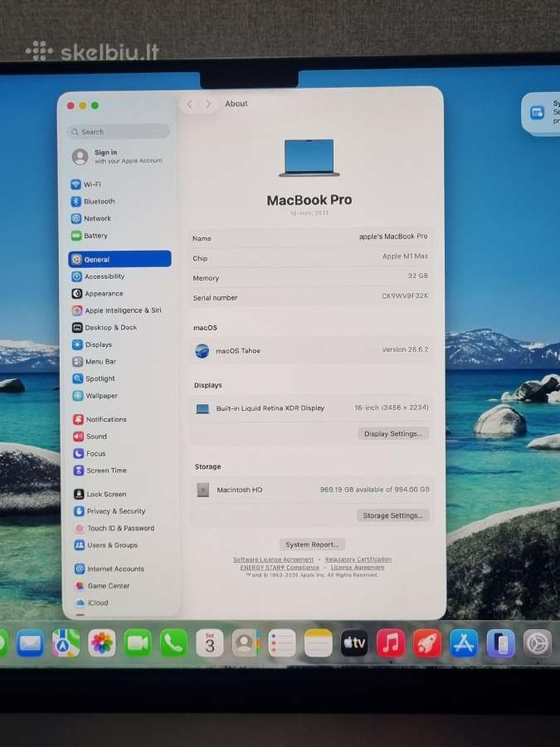Open Appearance settings

pos(98,294)
